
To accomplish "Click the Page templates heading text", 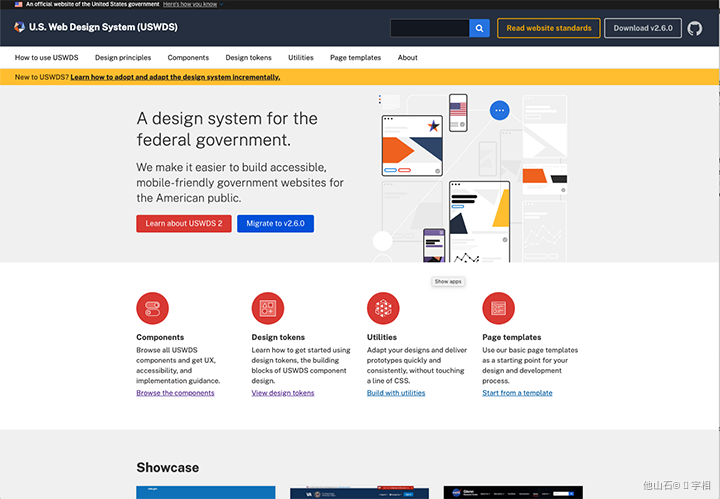I will point(512,337).
